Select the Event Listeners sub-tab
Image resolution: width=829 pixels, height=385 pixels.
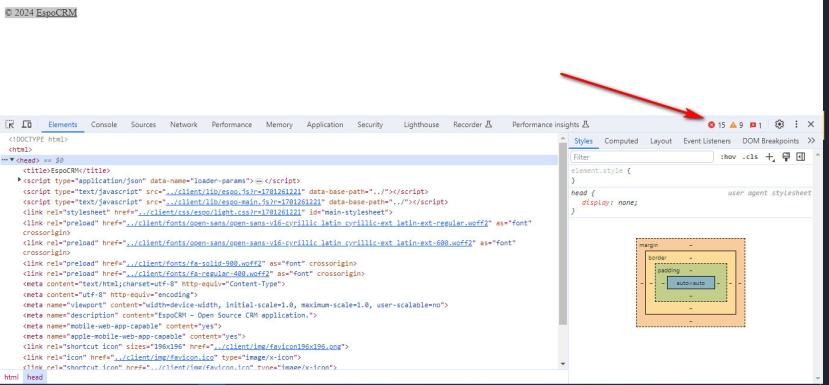pos(707,141)
